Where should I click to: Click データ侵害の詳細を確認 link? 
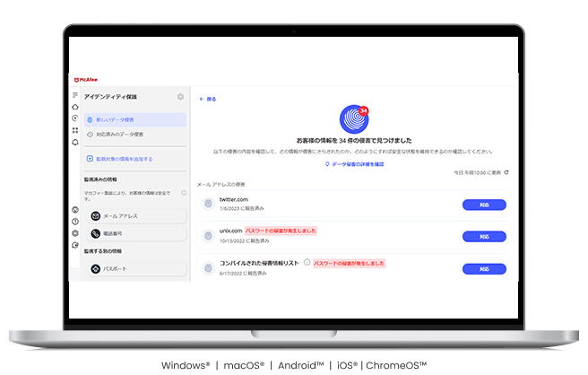click(x=354, y=164)
